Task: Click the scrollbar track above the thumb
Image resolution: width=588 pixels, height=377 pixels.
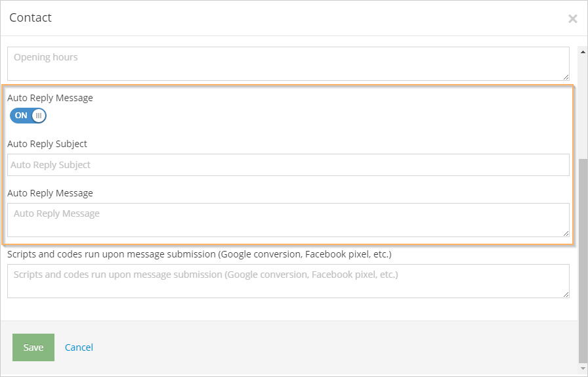Action: (583, 107)
